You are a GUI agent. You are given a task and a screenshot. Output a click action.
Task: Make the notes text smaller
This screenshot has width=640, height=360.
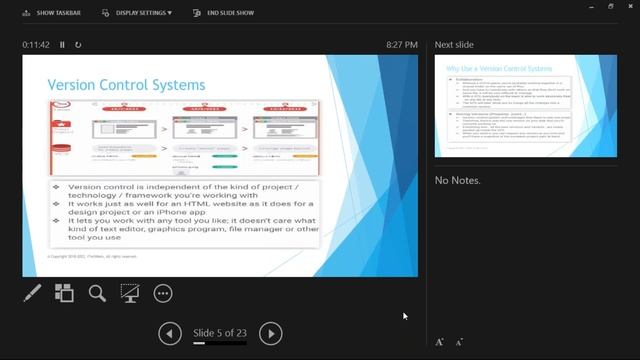pyautogui.click(x=459, y=342)
